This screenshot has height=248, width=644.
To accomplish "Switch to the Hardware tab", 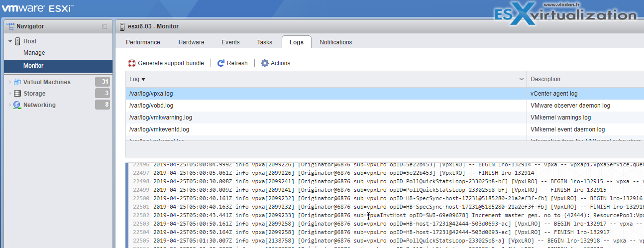I will 191,42.
